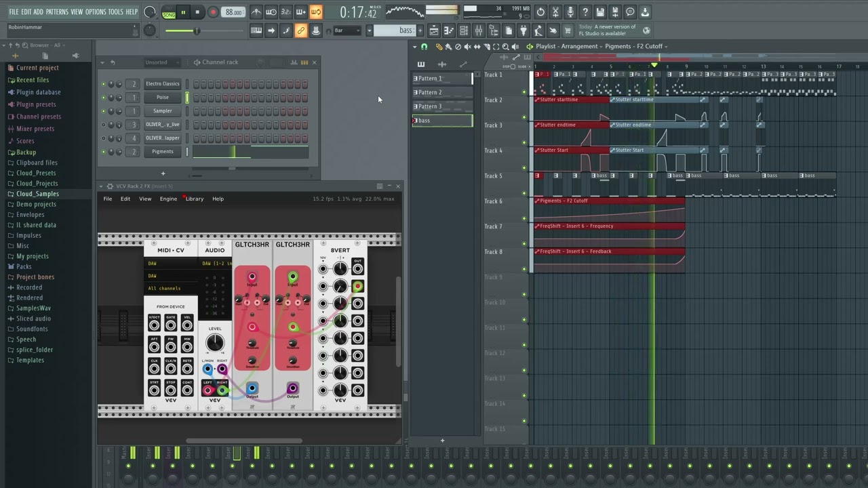Open the content library shopping cart icon
The image size is (868, 488).
coord(568,30)
